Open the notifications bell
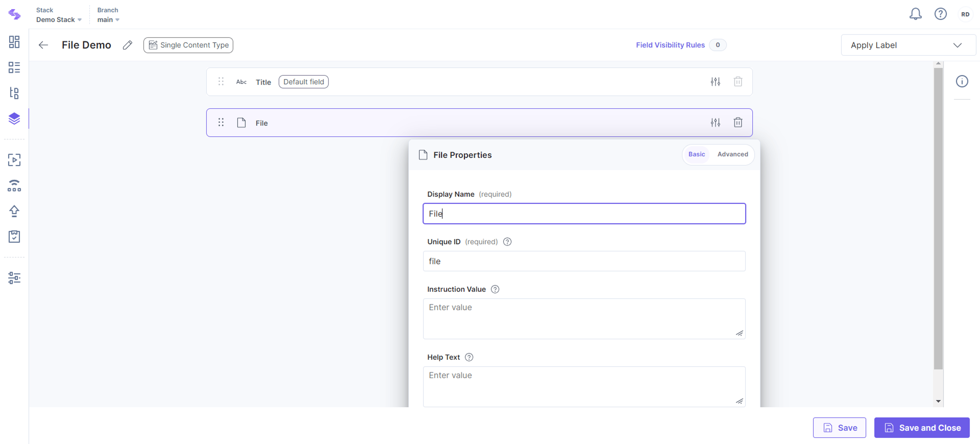This screenshot has height=444, width=980. (915, 14)
